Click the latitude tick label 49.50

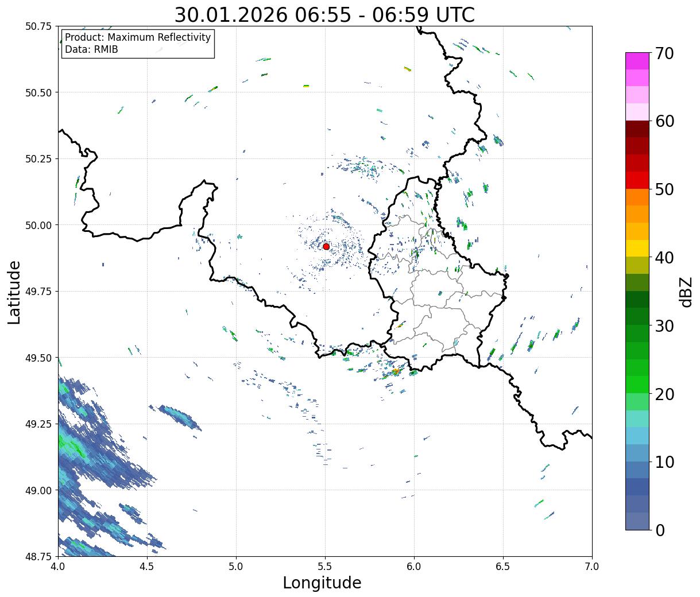coord(38,358)
